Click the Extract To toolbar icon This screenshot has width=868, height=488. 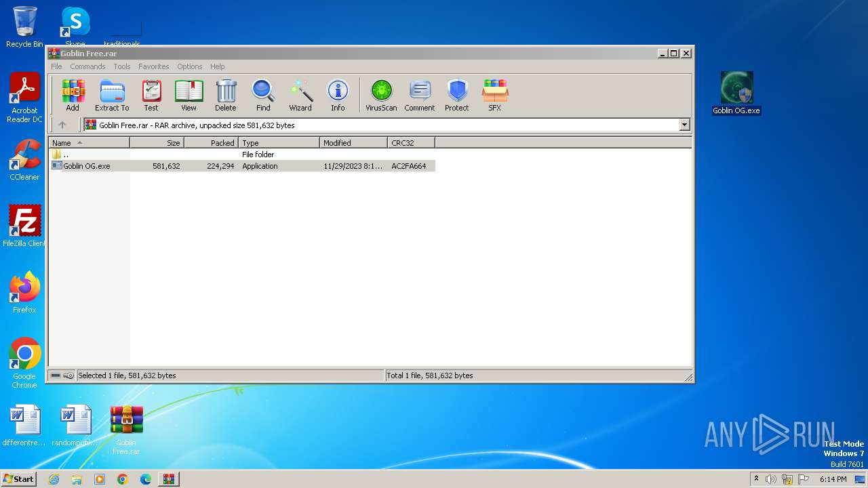click(112, 95)
